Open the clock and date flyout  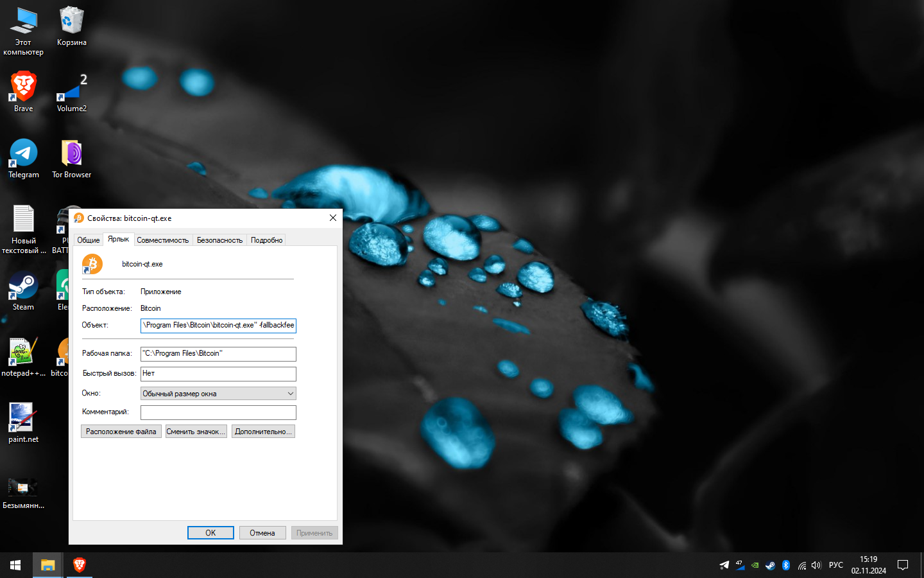click(869, 565)
